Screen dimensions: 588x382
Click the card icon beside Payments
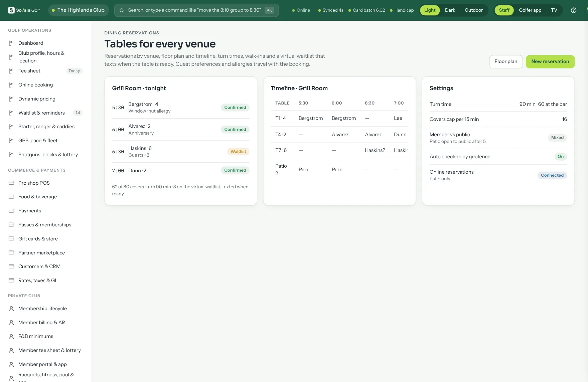coord(11,211)
